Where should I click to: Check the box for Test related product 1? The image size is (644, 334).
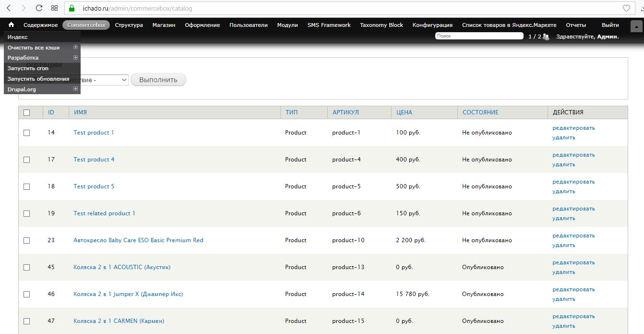(x=27, y=213)
